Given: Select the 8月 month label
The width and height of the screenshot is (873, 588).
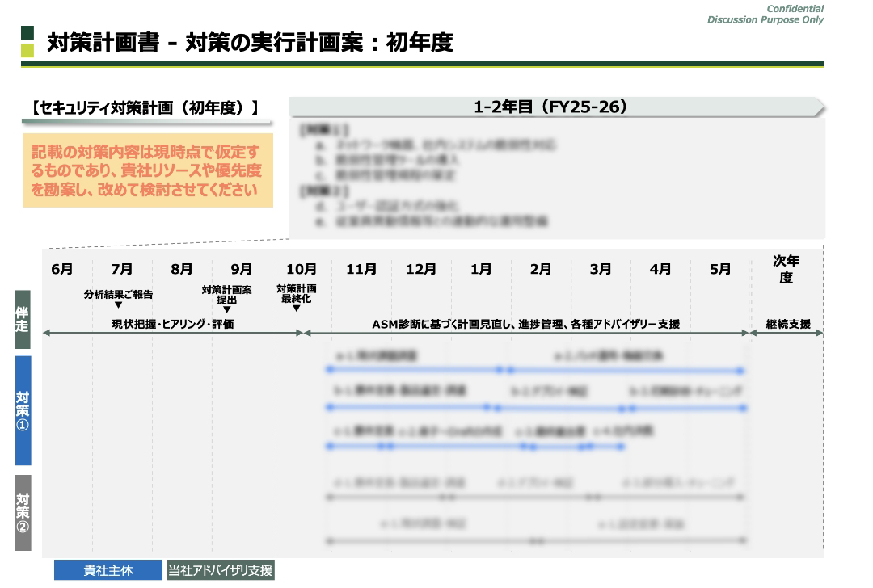Looking at the screenshot, I should click(x=182, y=269).
